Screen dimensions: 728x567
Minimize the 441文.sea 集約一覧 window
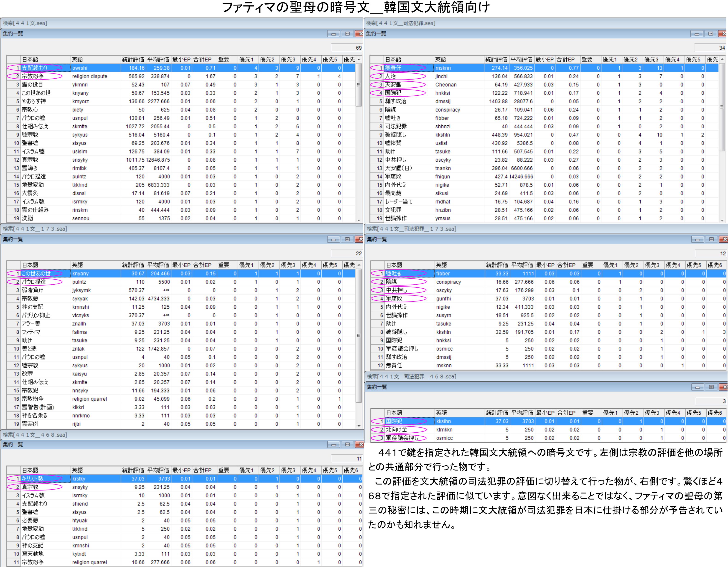click(333, 34)
